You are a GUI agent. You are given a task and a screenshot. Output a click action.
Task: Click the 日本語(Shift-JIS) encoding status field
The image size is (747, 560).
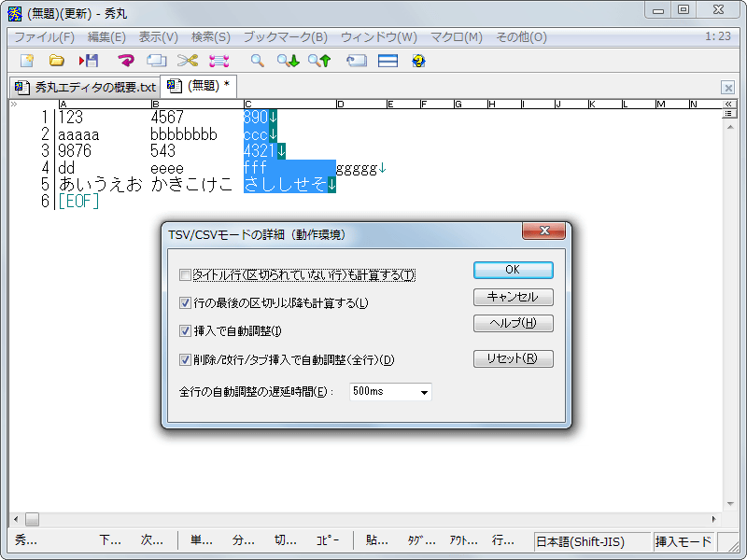click(x=592, y=541)
